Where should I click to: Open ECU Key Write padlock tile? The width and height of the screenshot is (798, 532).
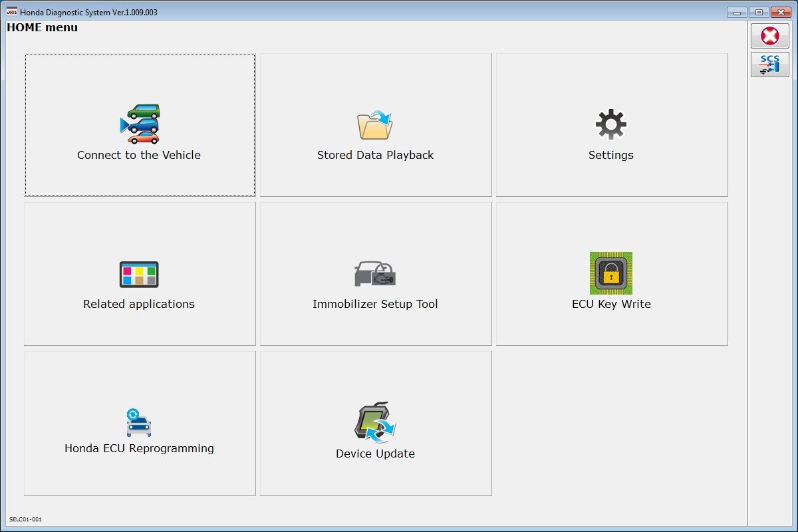pyautogui.click(x=611, y=274)
